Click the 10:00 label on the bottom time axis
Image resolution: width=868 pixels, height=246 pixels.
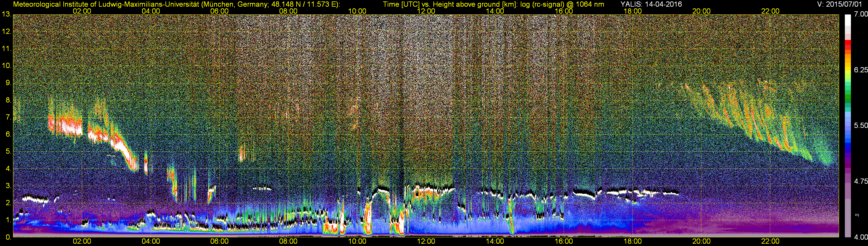(357, 241)
